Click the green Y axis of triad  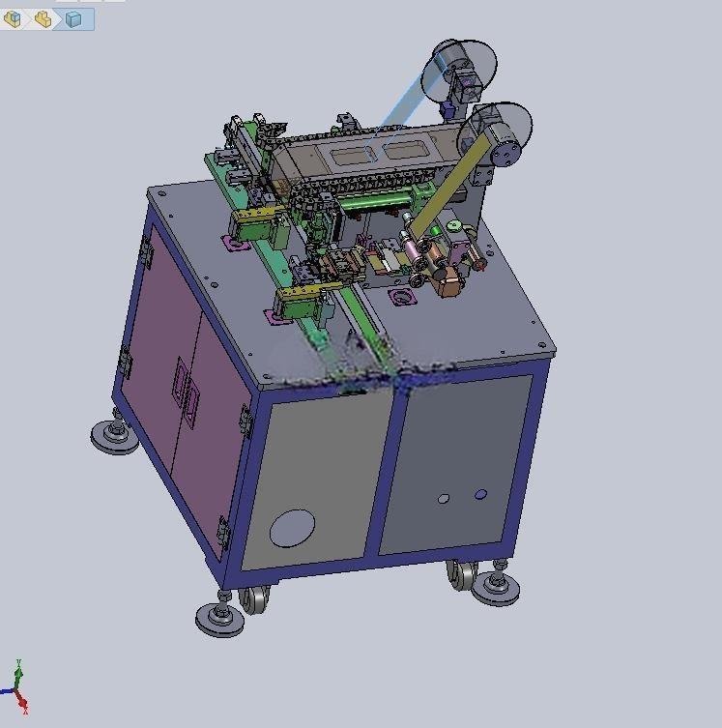coord(18,674)
